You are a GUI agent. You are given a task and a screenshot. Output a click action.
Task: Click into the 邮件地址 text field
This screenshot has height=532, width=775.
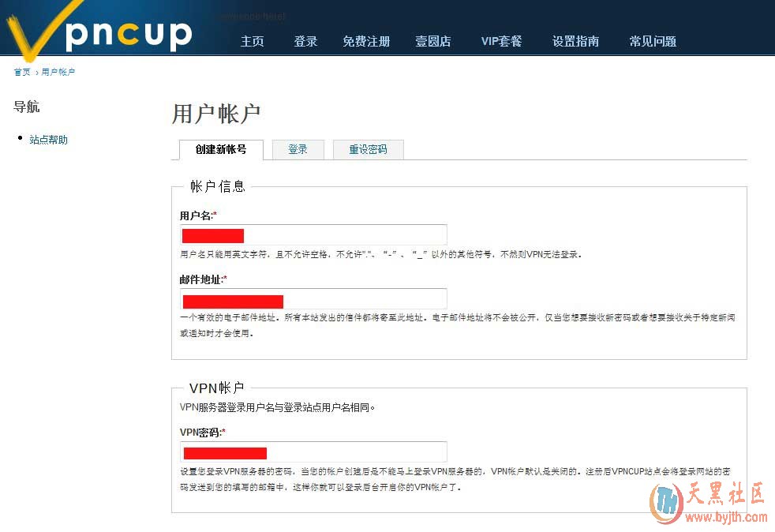(313, 299)
